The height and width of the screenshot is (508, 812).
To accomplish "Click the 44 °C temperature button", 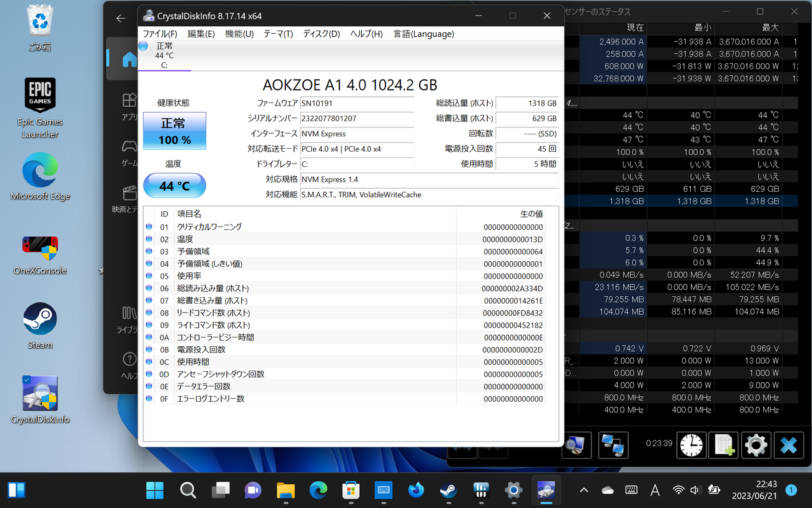I will [174, 186].
